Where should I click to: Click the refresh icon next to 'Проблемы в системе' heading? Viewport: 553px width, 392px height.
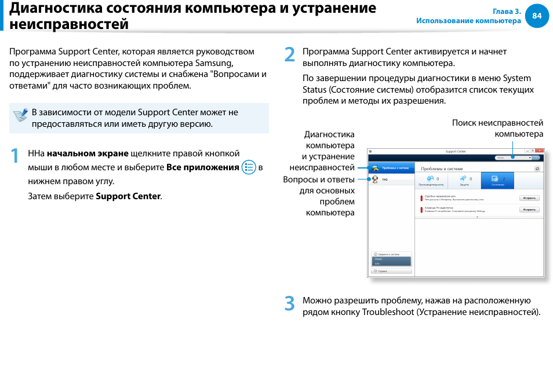tap(537, 168)
